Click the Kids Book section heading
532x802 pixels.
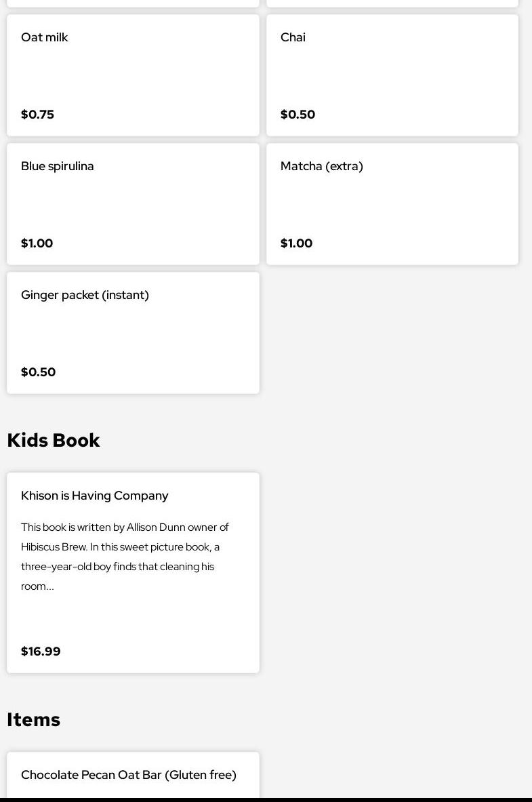click(54, 441)
